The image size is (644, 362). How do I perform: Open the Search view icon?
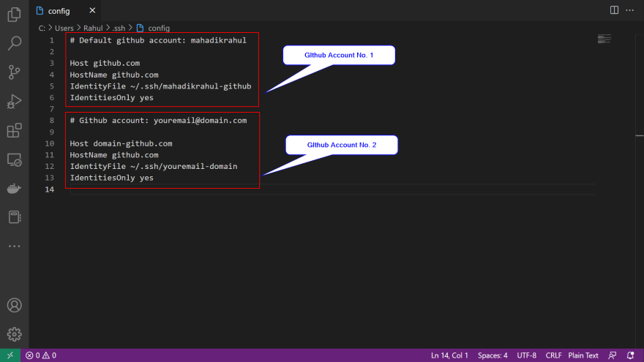tap(15, 43)
